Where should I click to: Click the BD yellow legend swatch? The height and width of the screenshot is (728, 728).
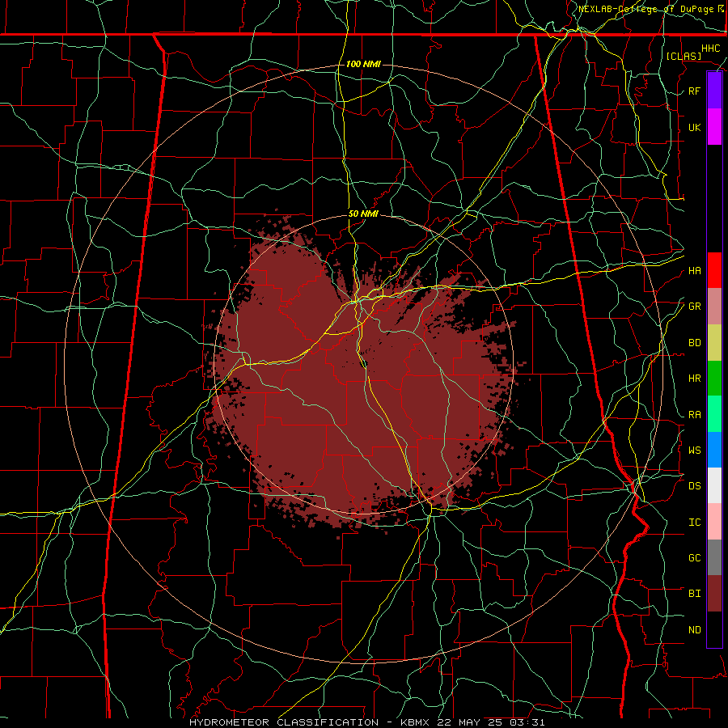point(714,343)
